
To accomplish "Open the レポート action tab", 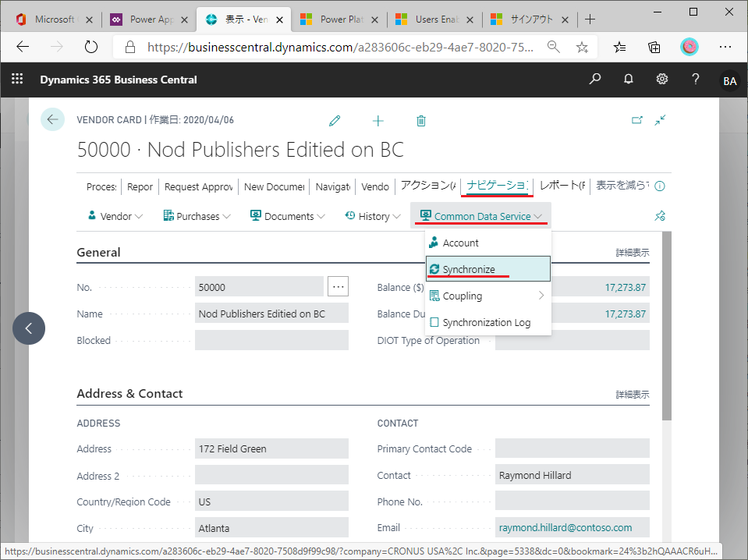I will click(562, 185).
